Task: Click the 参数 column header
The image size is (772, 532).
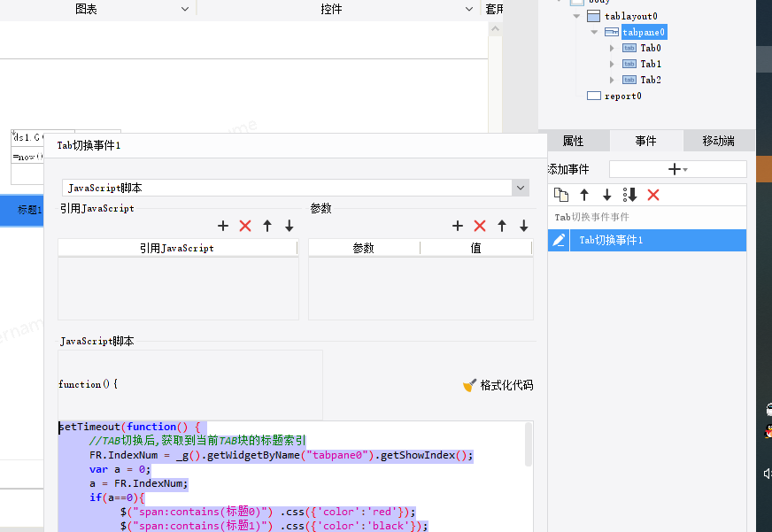Action: click(x=364, y=248)
